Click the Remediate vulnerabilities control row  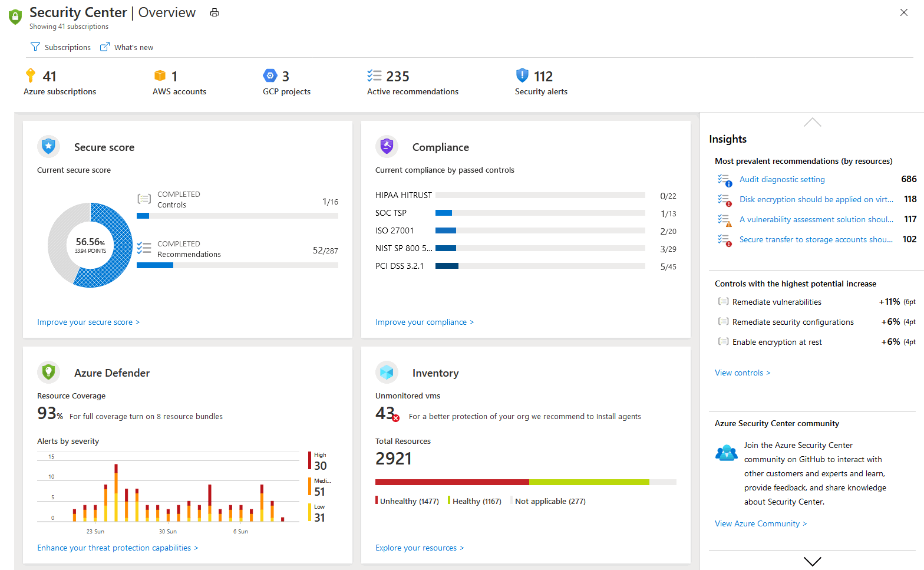(x=816, y=301)
